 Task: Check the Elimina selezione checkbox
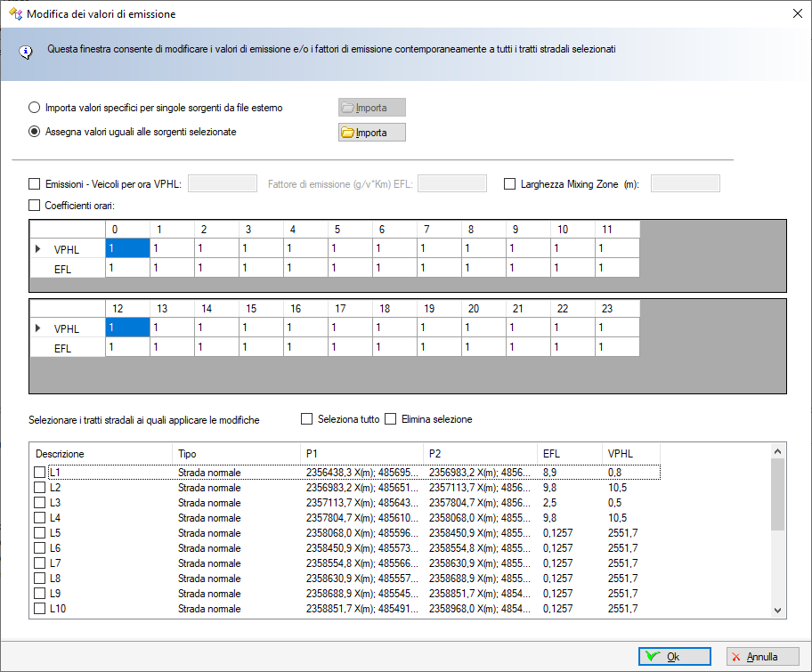tap(391, 419)
